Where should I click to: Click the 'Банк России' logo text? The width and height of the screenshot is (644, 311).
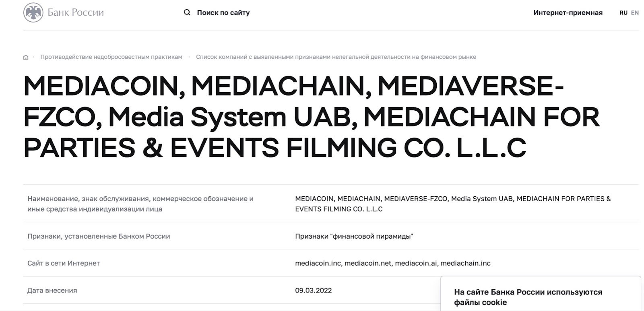click(x=76, y=12)
